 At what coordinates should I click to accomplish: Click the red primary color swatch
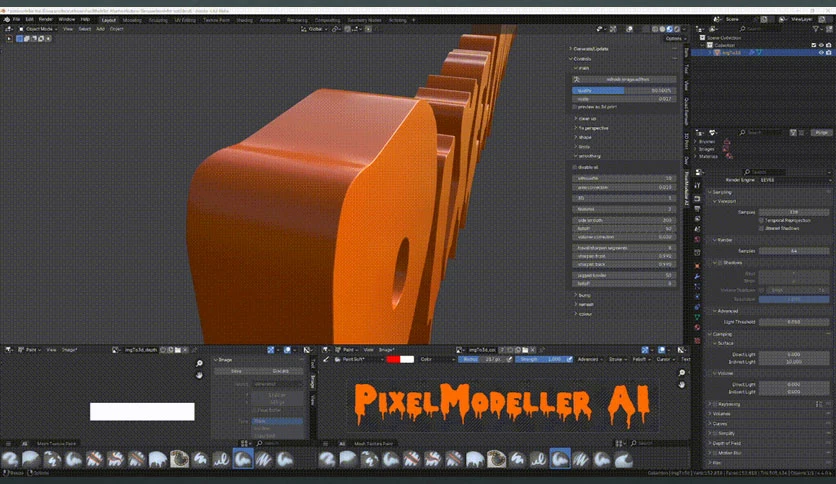click(x=393, y=359)
